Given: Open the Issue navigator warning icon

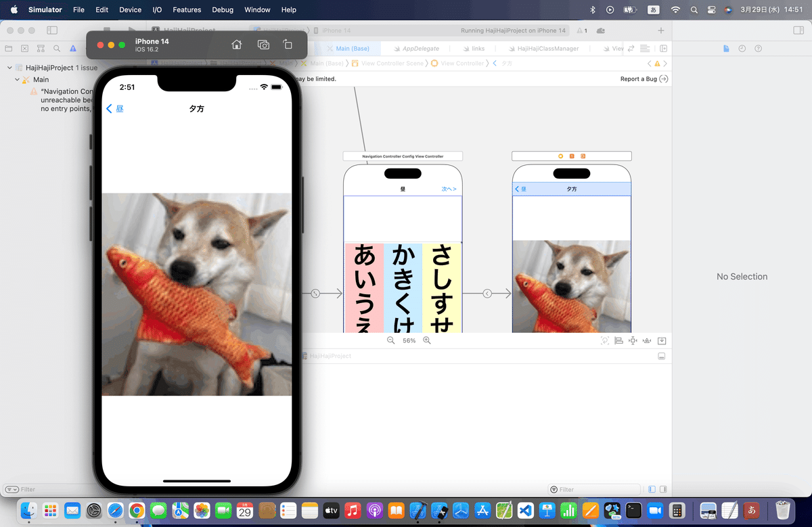Looking at the screenshot, I should point(73,49).
